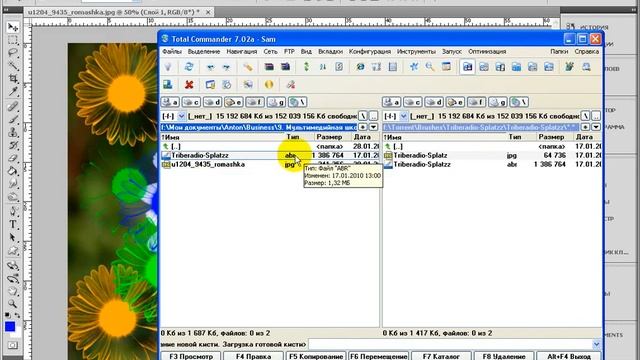Select drive d in the right panel drive bar
This screenshot has height=360, width=640.
(434, 102)
